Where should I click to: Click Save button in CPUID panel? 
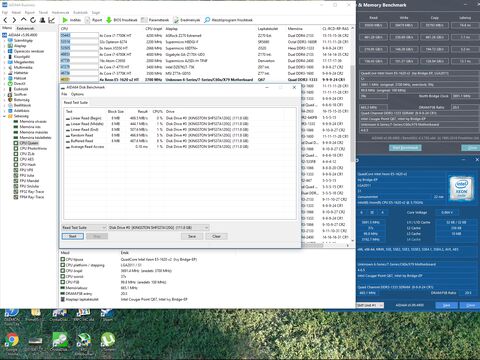[446, 305]
